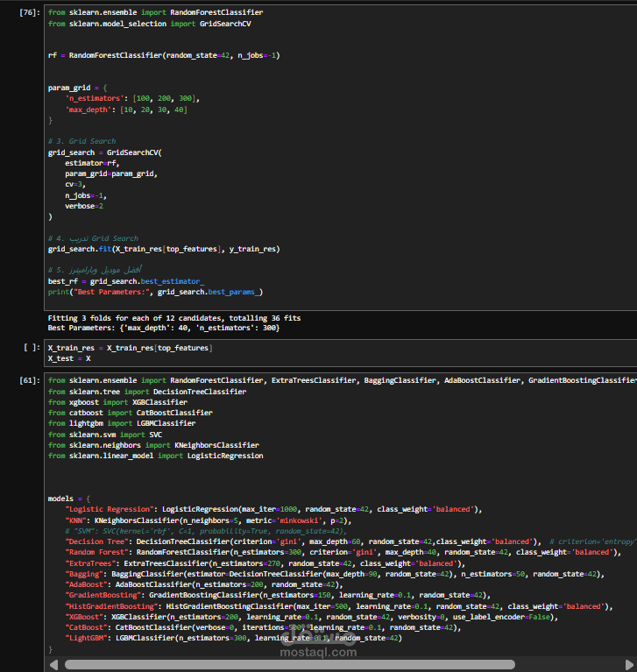This screenshot has width=637, height=672.
Task: Click the "Bagging" dictionary entry
Action: pos(335,574)
